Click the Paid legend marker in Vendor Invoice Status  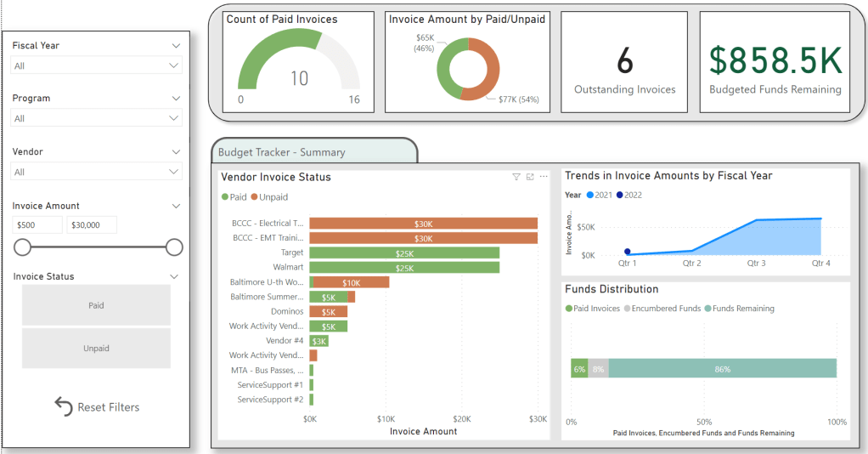coord(225,197)
